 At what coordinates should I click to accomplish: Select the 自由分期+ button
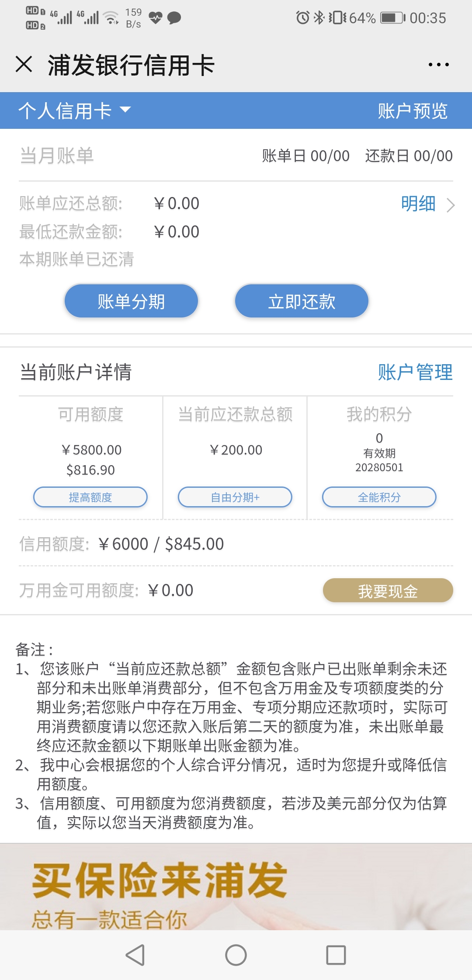click(x=235, y=497)
